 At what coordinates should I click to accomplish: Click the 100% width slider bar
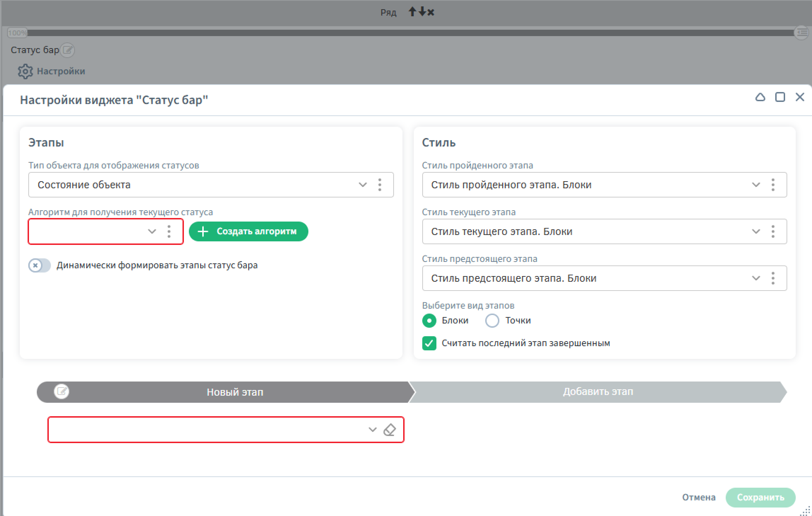410,33
